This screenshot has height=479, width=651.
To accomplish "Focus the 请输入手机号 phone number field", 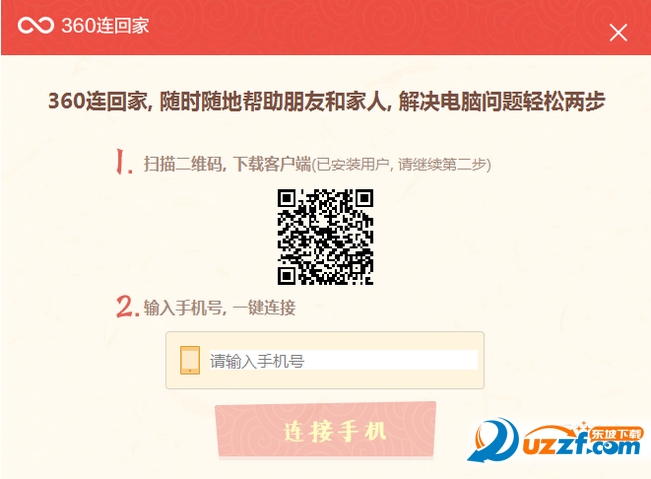I will [x=343, y=360].
